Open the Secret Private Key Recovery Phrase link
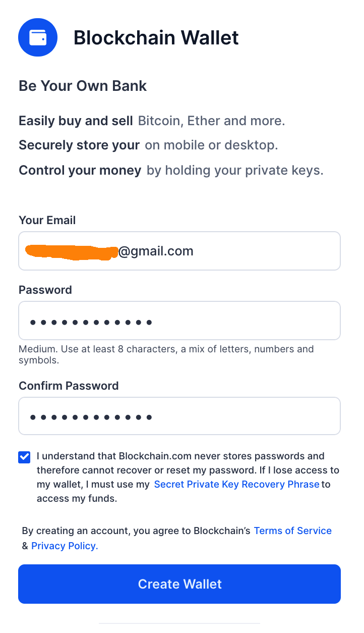364x633 pixels. (236, 484)
